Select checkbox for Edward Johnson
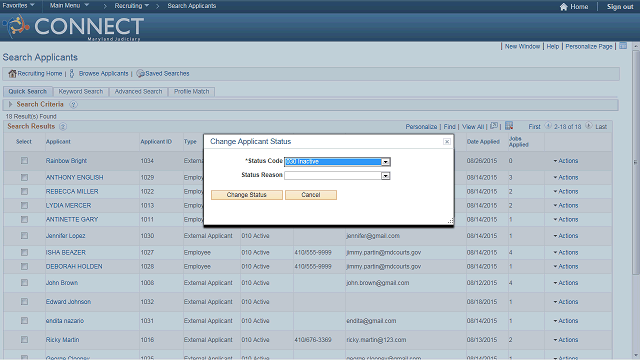The width and height of the screenshot is (640, 360). point(24,302)
